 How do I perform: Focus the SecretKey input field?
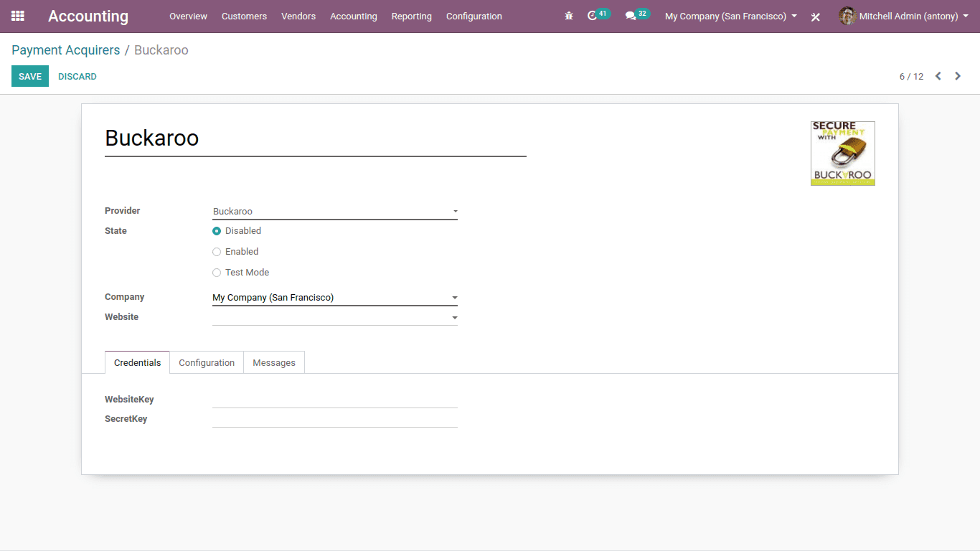click(x=335, y=419)
